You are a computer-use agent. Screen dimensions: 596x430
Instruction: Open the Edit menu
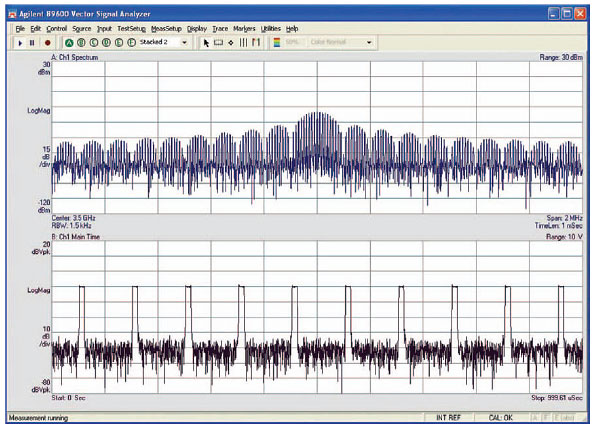pyautogui.click(x=36, y=29)
